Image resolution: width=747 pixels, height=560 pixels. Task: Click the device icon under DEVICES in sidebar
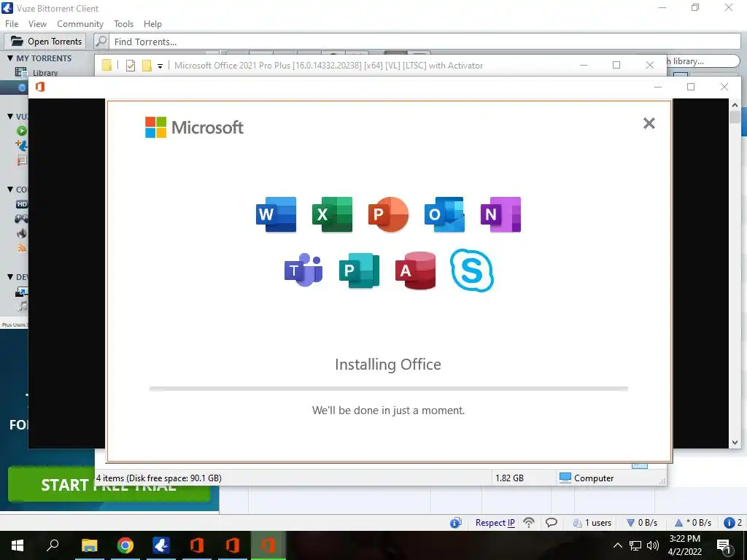point(22,292)
